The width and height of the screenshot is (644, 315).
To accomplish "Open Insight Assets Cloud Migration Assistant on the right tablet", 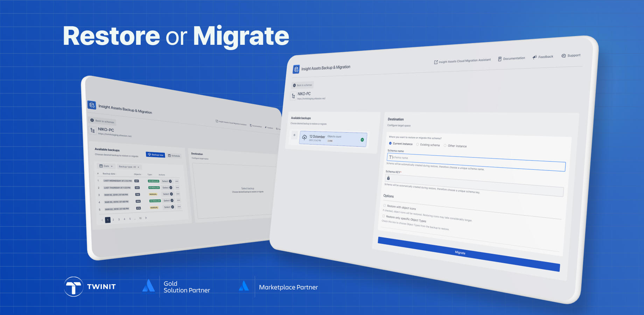I will (x=462, y=61).
